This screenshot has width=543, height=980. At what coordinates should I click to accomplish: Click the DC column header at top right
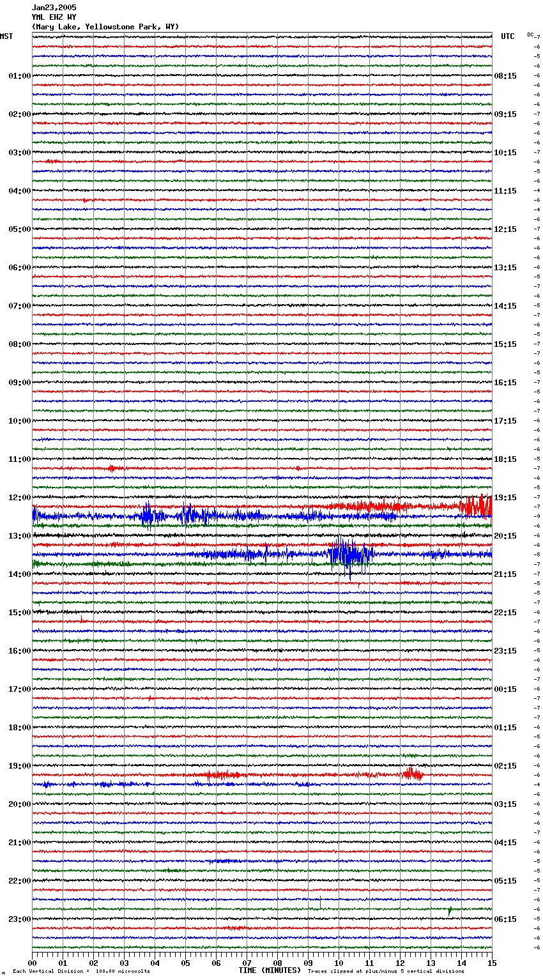(530, 34)
